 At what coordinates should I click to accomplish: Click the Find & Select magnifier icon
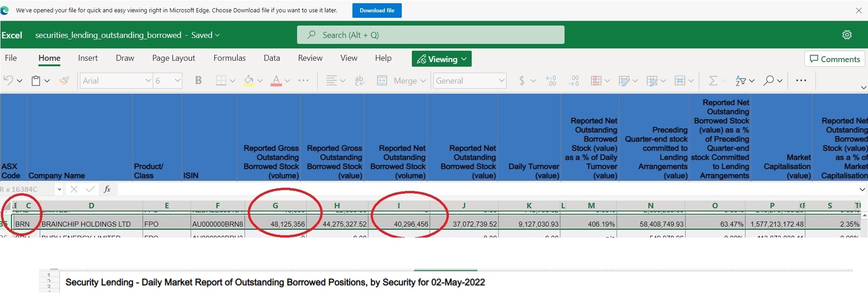(x=769, y=81)
